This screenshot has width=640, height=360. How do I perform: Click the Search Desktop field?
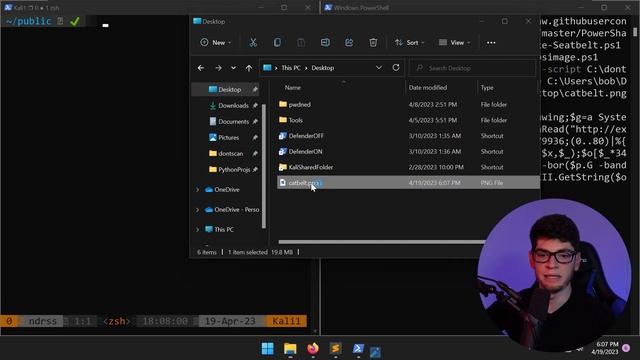[473, 68]
